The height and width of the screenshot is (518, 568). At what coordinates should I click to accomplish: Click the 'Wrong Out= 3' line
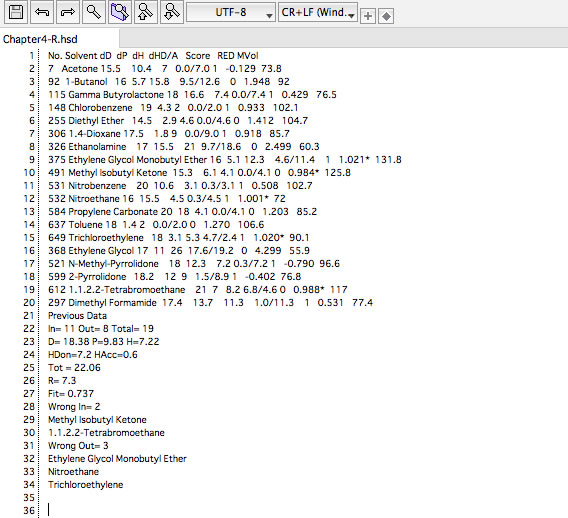[78, 446]
